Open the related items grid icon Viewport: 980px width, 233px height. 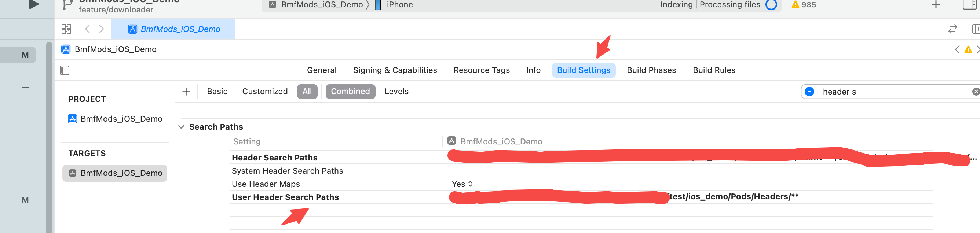tap(66, 29)
